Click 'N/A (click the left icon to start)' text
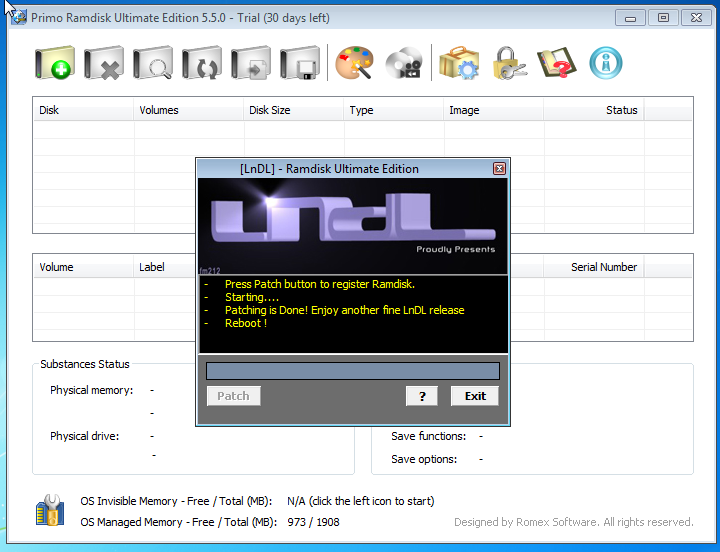The image size is (720, 552). pyautogui.click(x=361, y=501)
